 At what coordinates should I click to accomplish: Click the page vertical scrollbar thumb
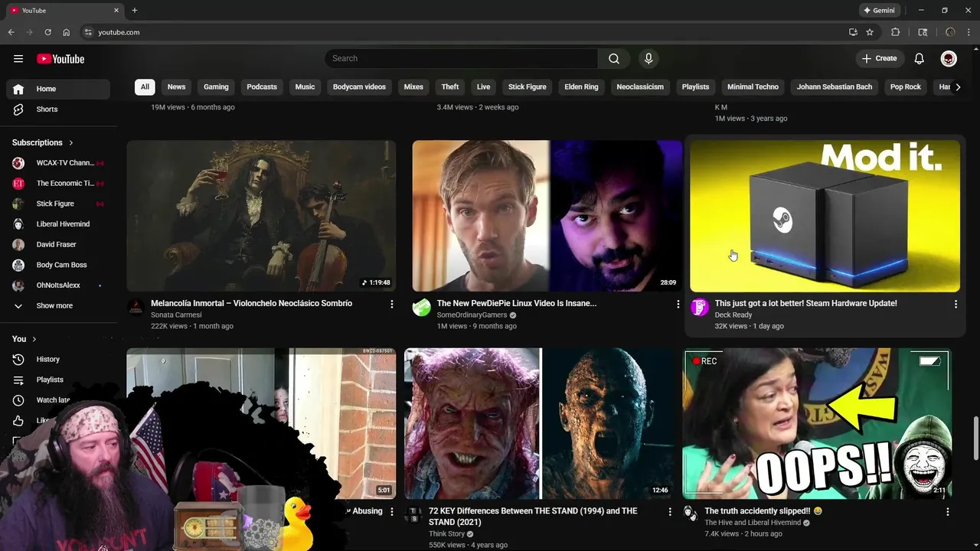click(x=975, y=438)
